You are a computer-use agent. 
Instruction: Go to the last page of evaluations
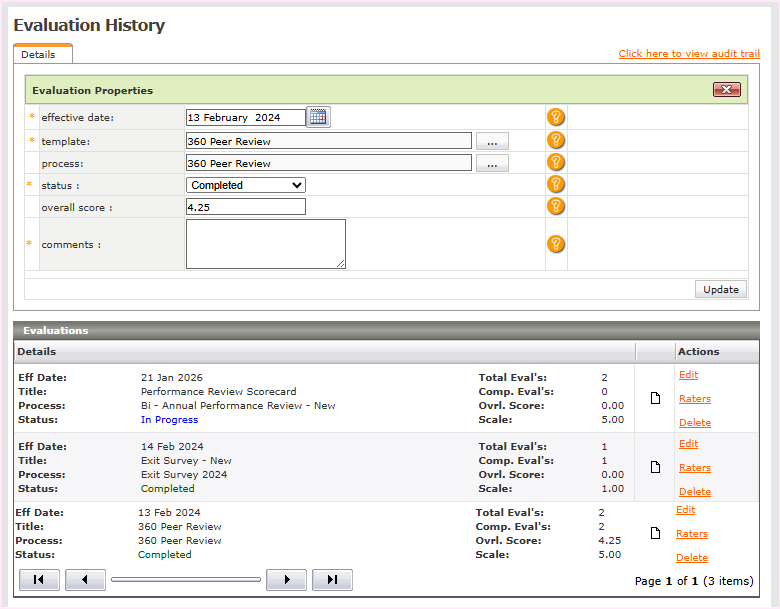coord(332,580)
